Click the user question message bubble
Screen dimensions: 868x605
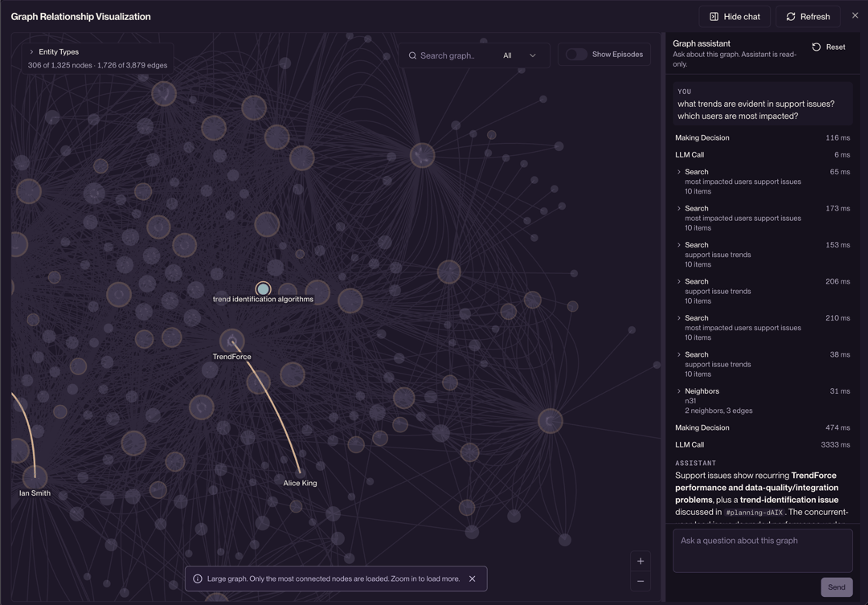[762, 104]
